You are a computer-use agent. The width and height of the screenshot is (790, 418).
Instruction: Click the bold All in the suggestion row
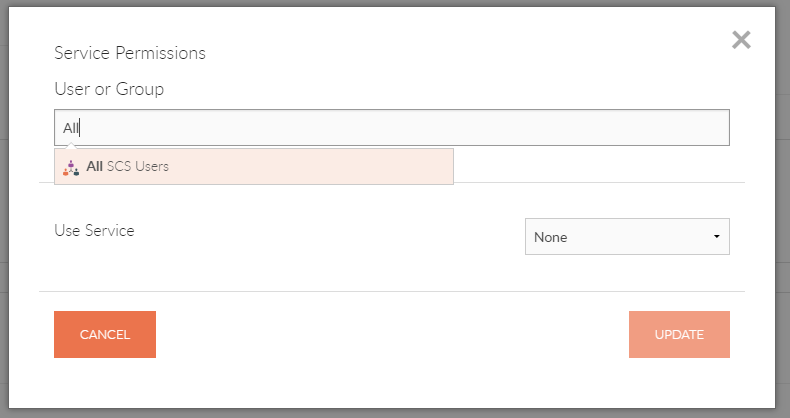click(95, 167)
